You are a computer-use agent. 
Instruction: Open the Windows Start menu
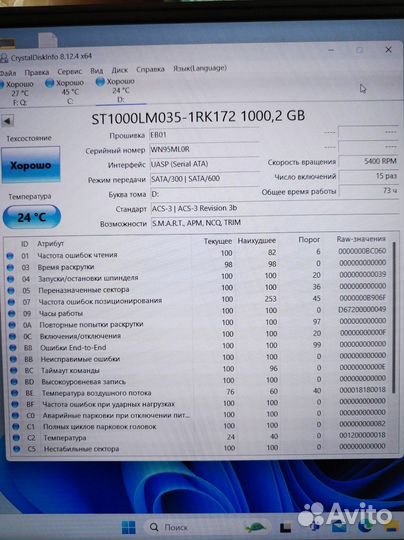(129, 527)
